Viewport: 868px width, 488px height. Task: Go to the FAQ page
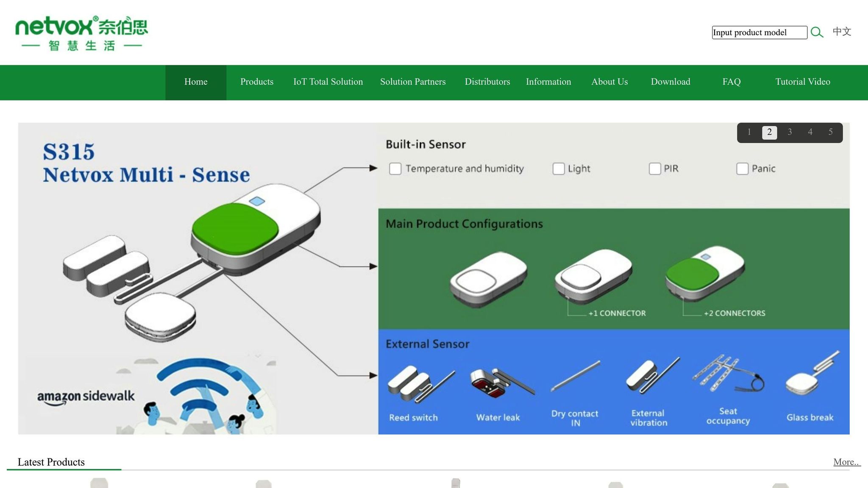(x=732, y=82)
